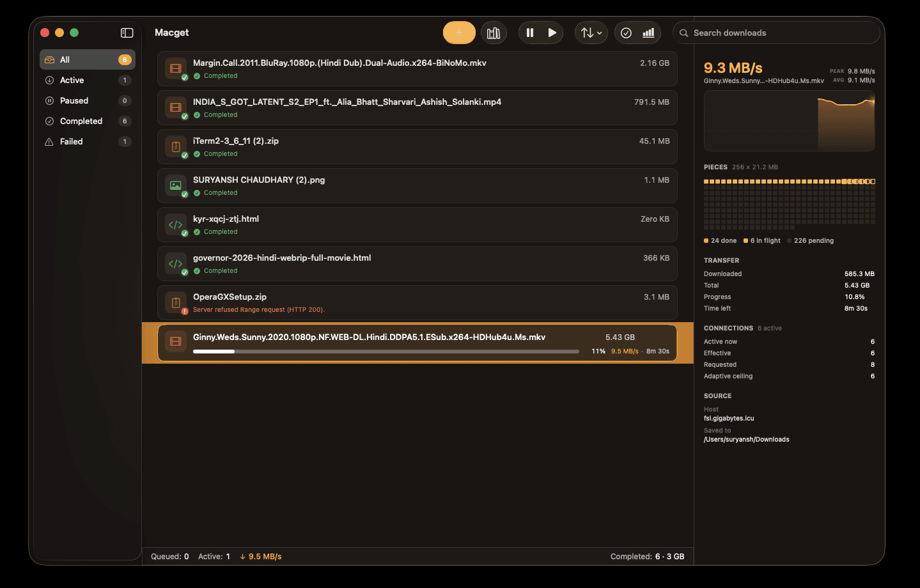
Task: Click the pieces grid map
Action: [789, 204]
